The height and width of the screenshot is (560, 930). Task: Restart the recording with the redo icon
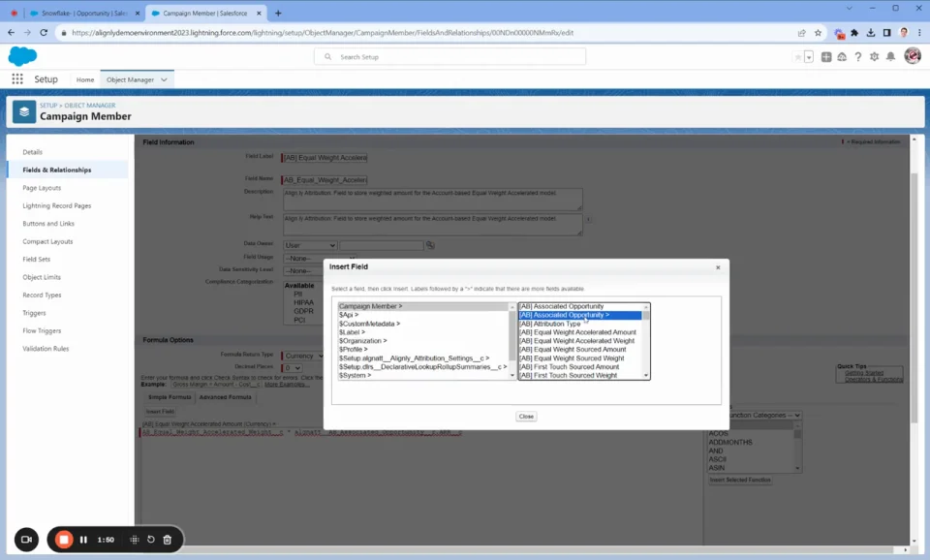151,540
